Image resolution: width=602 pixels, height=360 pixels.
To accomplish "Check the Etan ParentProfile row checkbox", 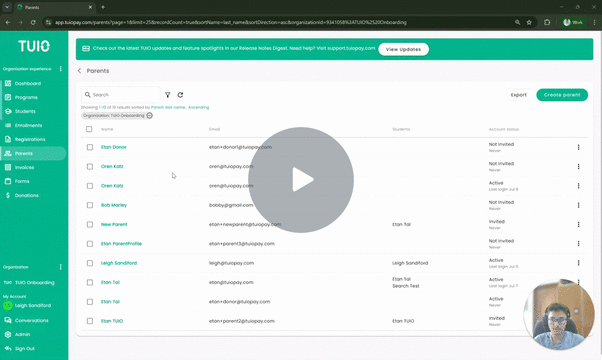I will pyautogui.click(x=90, y=244).
